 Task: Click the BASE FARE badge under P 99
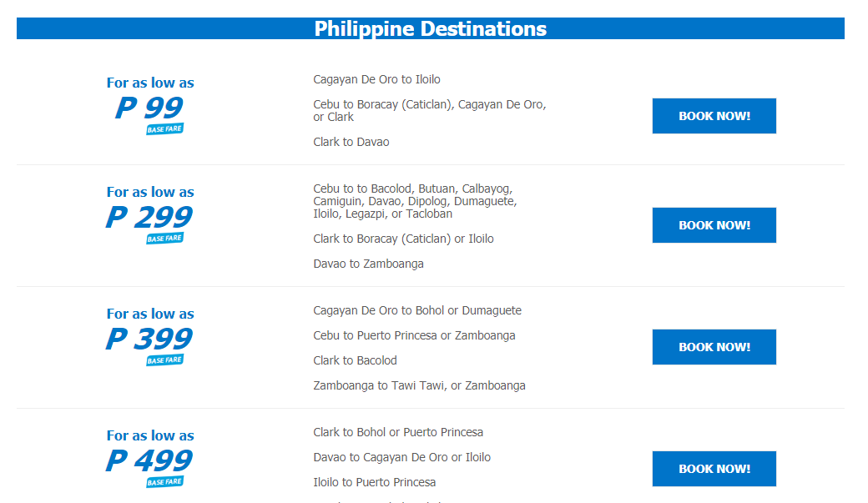(x=165, y=129)
